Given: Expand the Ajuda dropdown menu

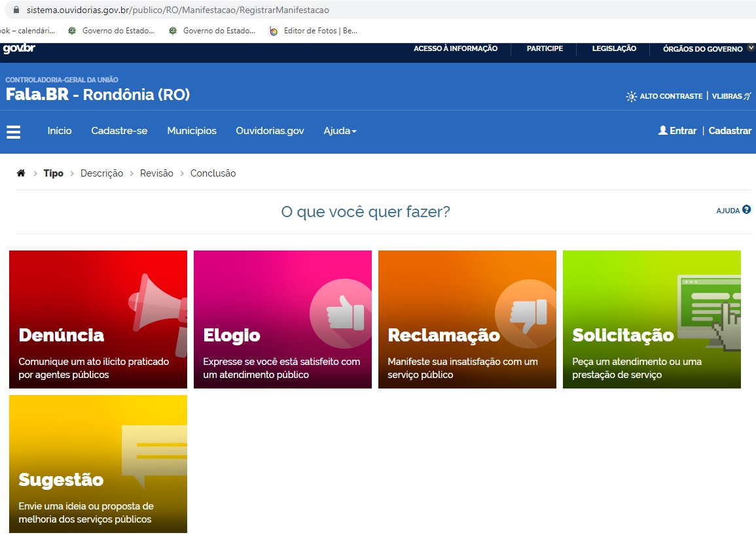Looking at the screenshot, I should point(340,131).
